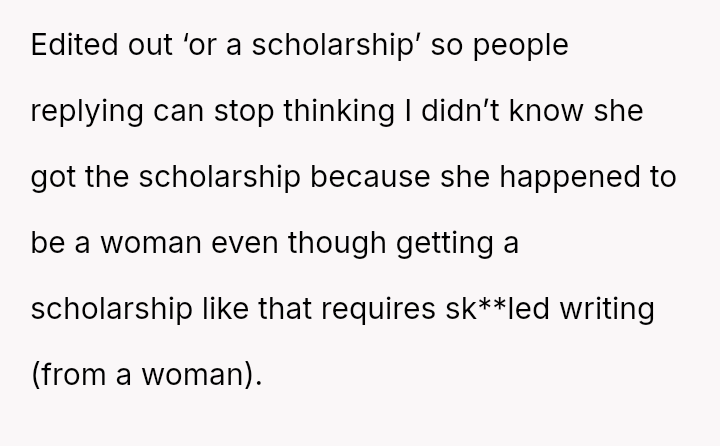
Task: Click the word 'know' before 'she'
Action: click(546, 110)
